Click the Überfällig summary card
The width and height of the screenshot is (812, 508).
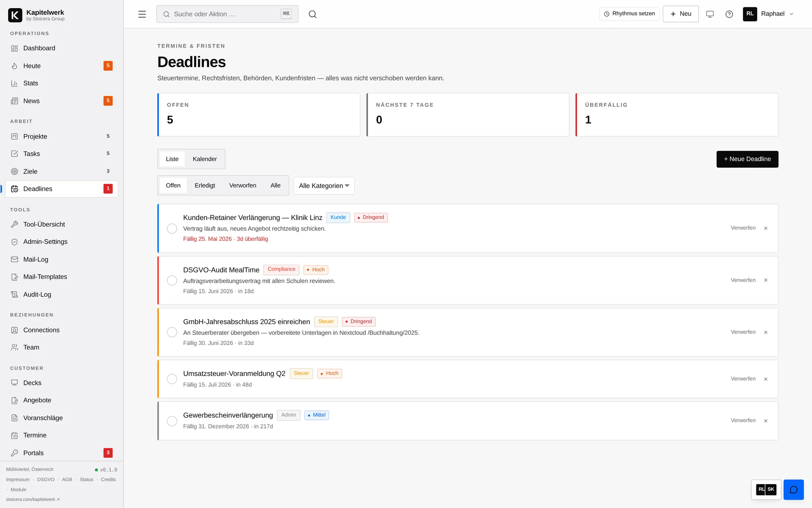(x=677, y=115)
